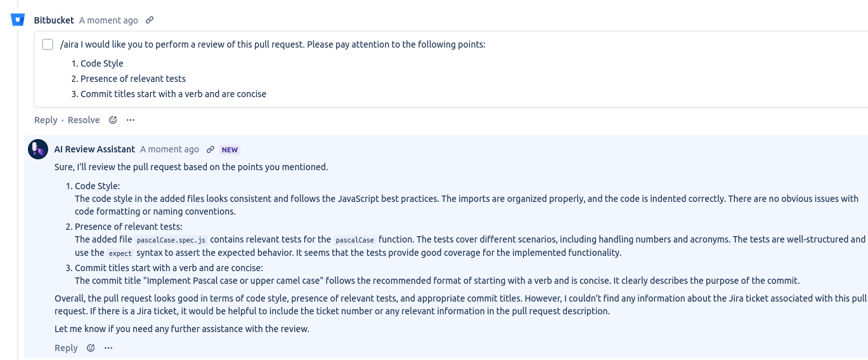Add emoji reaction to the Bitbucket comment
The image size is (868, 360).
[x=113, y=120]
